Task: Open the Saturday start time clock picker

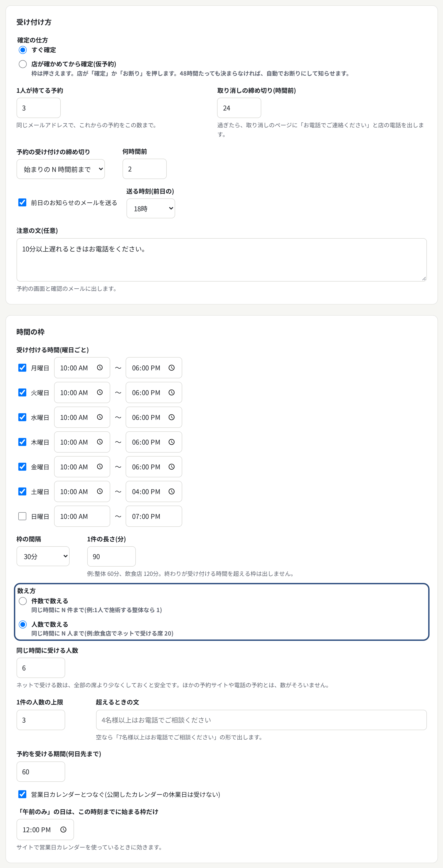Action: coord(100,491)
